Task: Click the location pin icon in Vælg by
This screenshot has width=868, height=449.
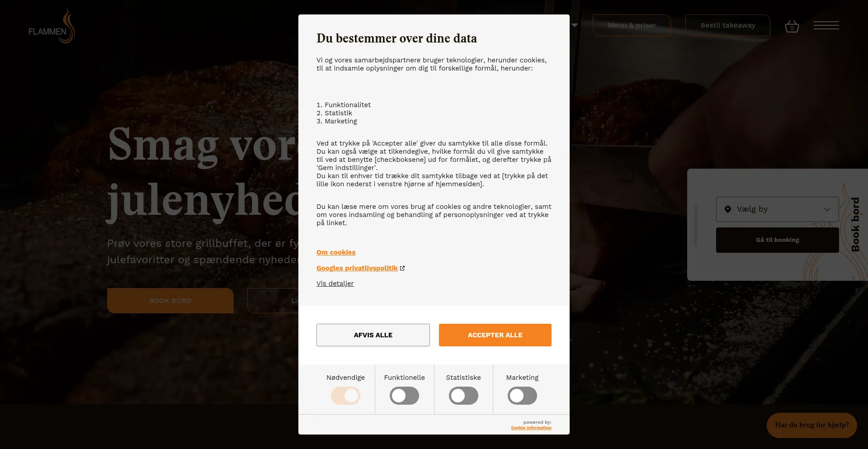Action: pos(728,209)
